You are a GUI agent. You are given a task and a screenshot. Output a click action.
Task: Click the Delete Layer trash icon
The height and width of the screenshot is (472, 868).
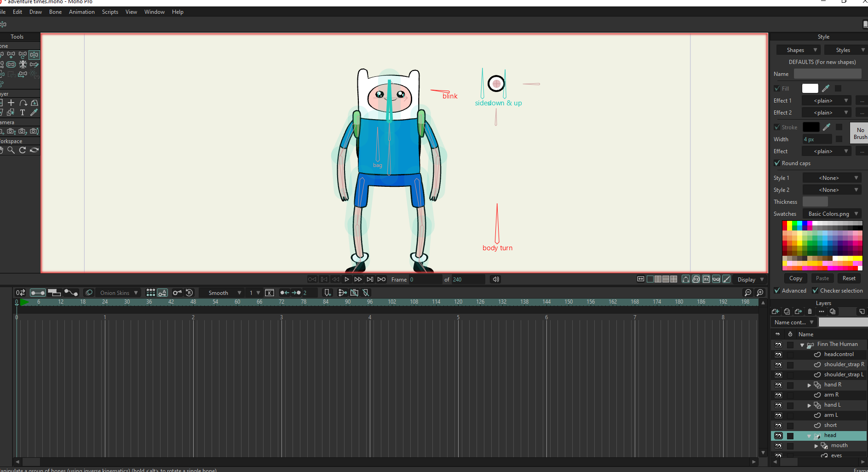coord(810,311)
